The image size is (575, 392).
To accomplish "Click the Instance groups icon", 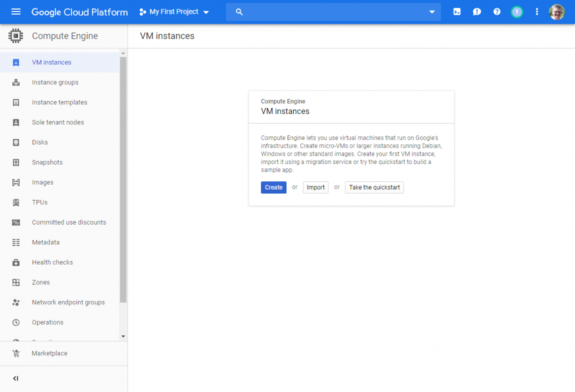I will click(x=16, y=83).
